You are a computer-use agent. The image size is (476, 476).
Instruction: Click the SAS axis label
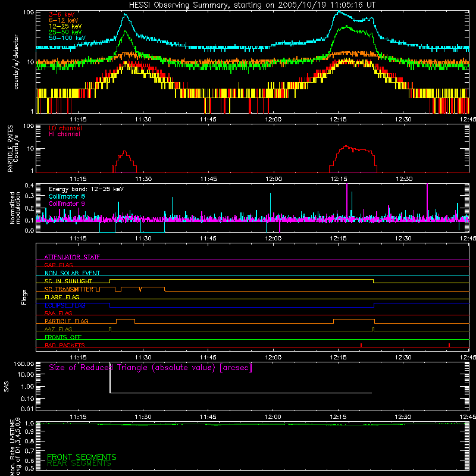(7, 387)
